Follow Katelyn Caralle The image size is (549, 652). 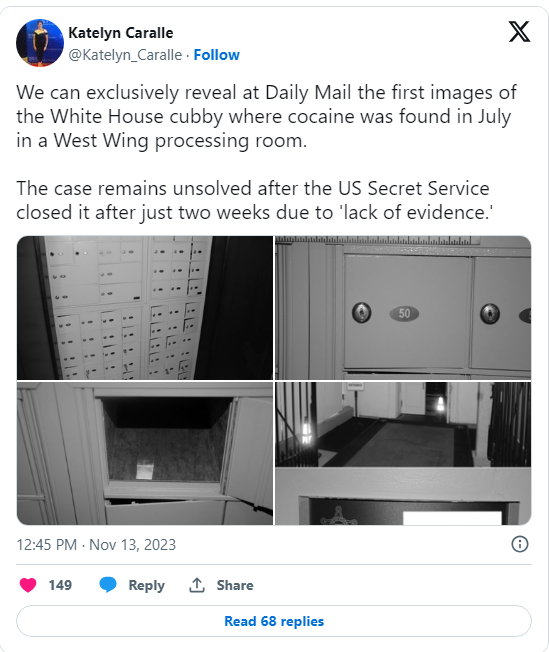pyautogui.click(x=216, y=55)
